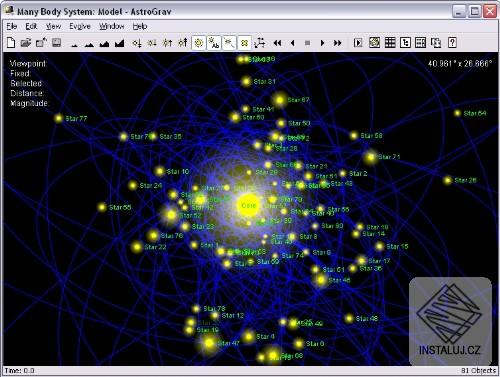Open the Help menu
The height and width of the screenshot is (377, 500).
[140, 26]
